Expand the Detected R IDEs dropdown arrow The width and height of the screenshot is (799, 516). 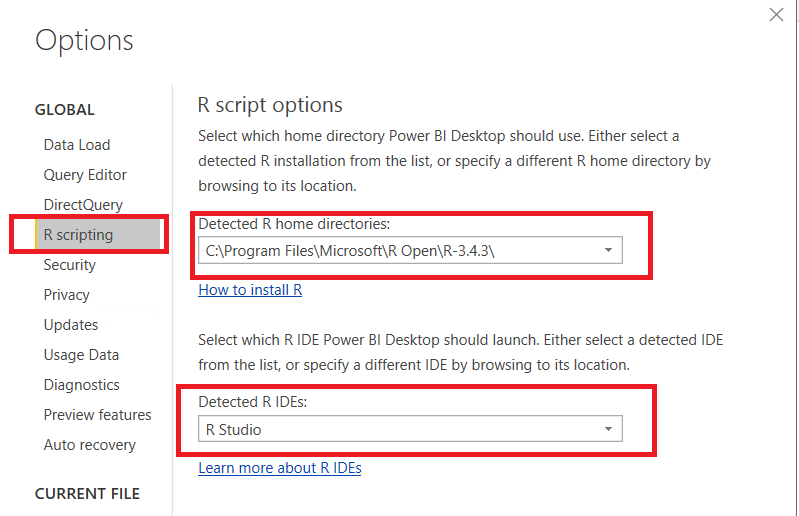click(x=608, y=430)
